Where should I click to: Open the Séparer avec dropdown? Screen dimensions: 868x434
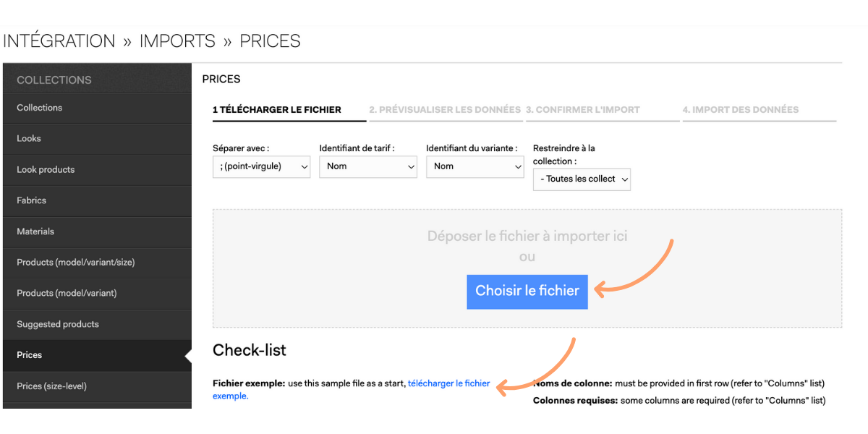261,166
